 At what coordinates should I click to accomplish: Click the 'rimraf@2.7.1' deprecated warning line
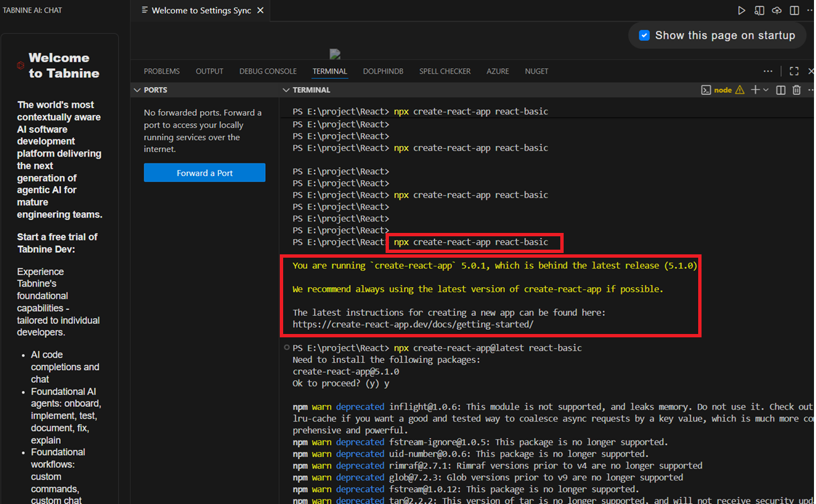(497, 466)
